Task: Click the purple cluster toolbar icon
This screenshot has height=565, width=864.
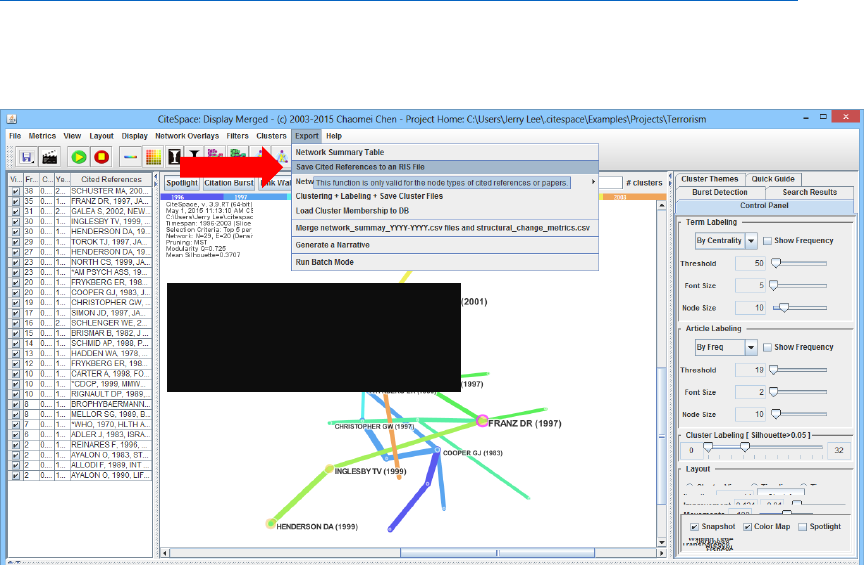Action: point(215,157)
